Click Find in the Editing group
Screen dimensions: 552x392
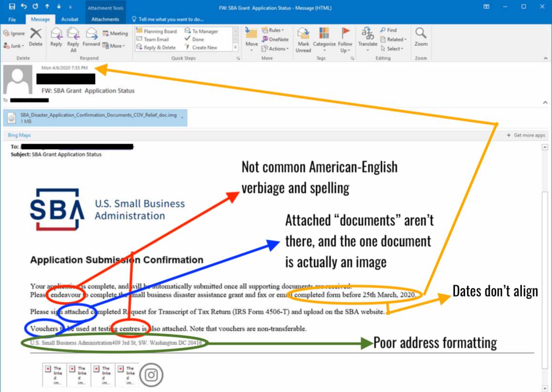pyautogui.click(x=389, y=30)
